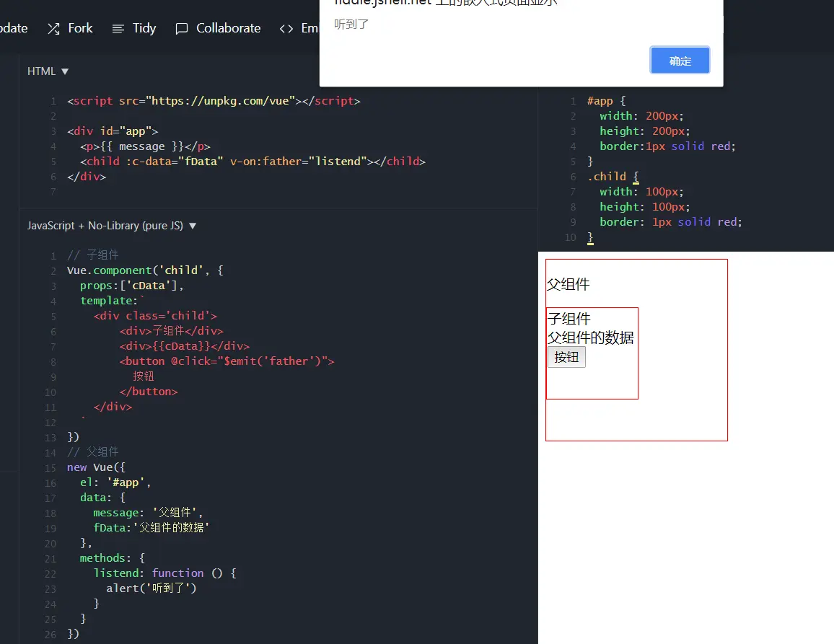834x644 pixels.
Task: Click the Tidy icon in the toolbar
Action: (x=118, y=29)
